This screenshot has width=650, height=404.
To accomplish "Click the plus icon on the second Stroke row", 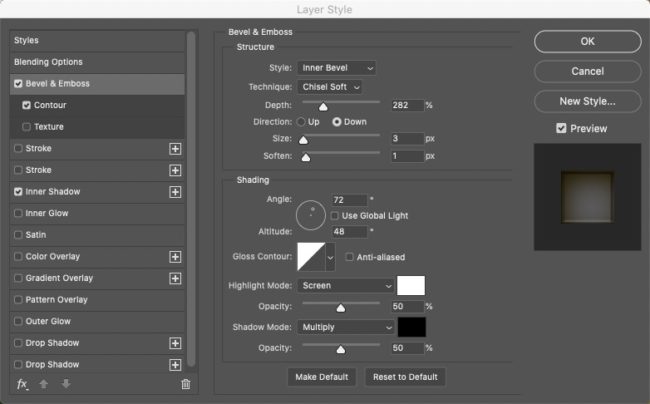I will pyautogui.click(x=175, y=170).
